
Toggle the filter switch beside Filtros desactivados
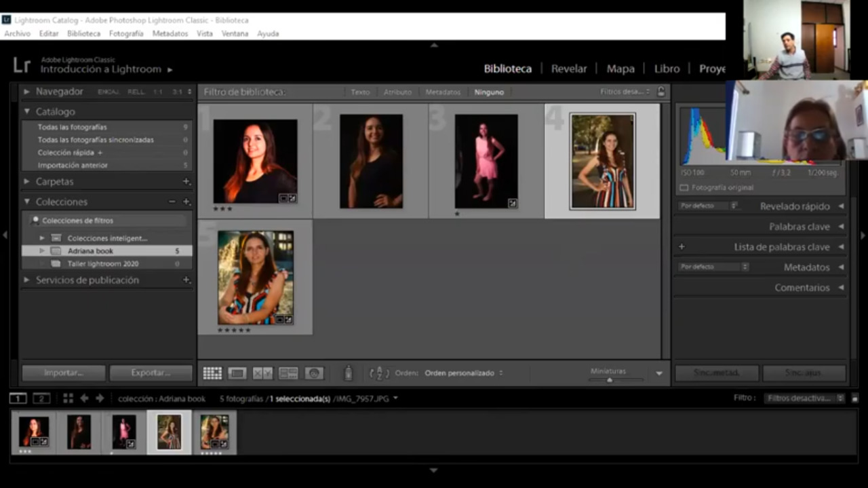click(x=854, y=398)
